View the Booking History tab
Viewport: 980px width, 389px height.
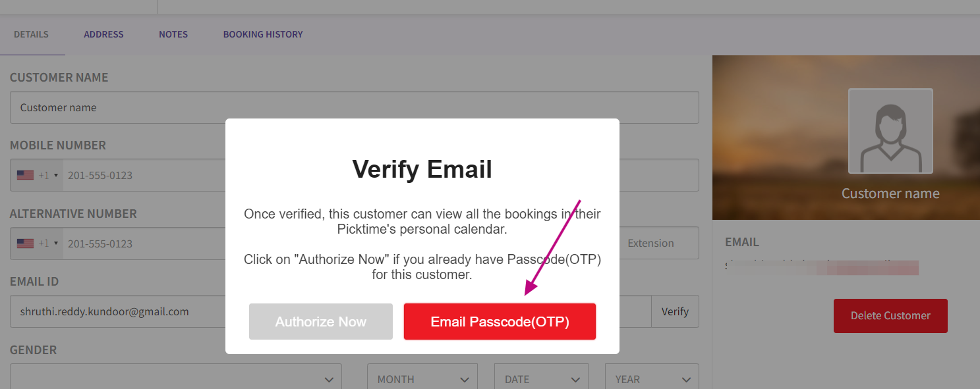[263, 34]
